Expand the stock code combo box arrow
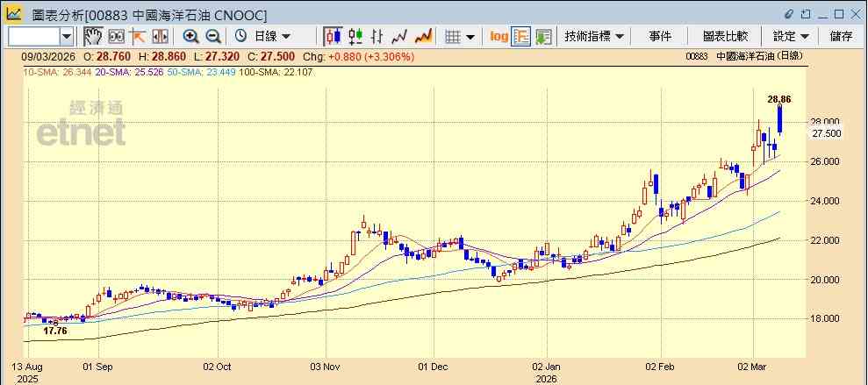 67,37
